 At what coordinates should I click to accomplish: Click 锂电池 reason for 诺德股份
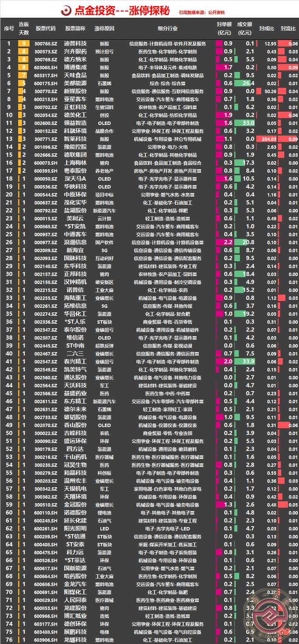click(x=104, y=513)
